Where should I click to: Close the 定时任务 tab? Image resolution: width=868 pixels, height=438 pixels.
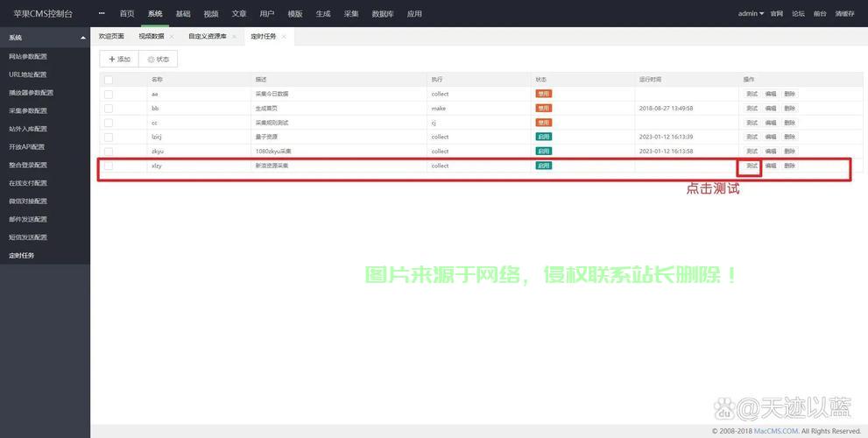coord(285,37)
